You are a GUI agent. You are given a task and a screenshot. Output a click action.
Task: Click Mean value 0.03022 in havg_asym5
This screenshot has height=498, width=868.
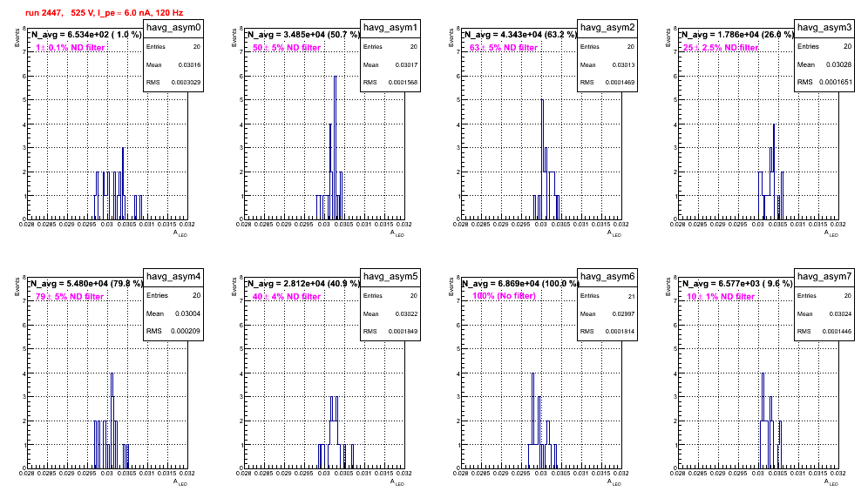point(406,313)
